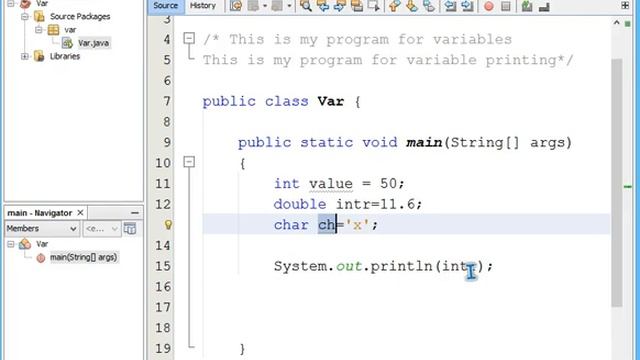The height and width of the screenshot is (360, 640).
Task: Collapse the main method fold at line 10
Action: tap(189, 162)
